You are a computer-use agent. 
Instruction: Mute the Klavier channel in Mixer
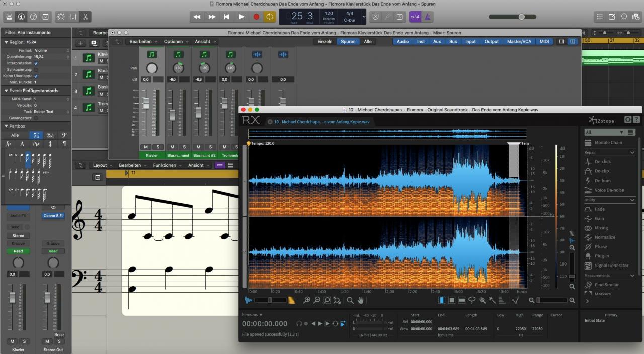coord(146,147)
